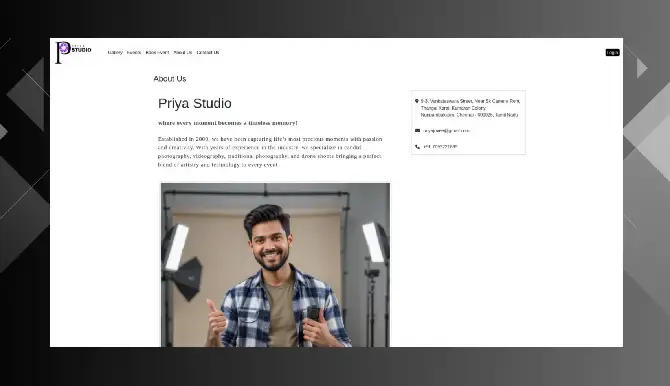Click the Priya Studio heading
The width and height of the screenshot is (670, 386).
tap(195, 103)
